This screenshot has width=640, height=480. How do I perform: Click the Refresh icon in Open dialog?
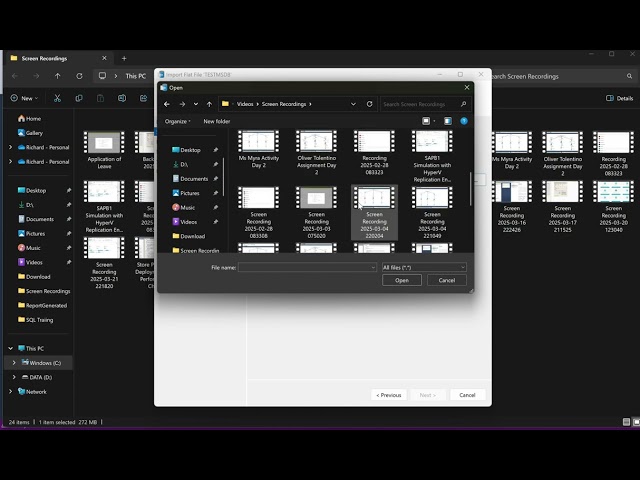coord(370,104)
